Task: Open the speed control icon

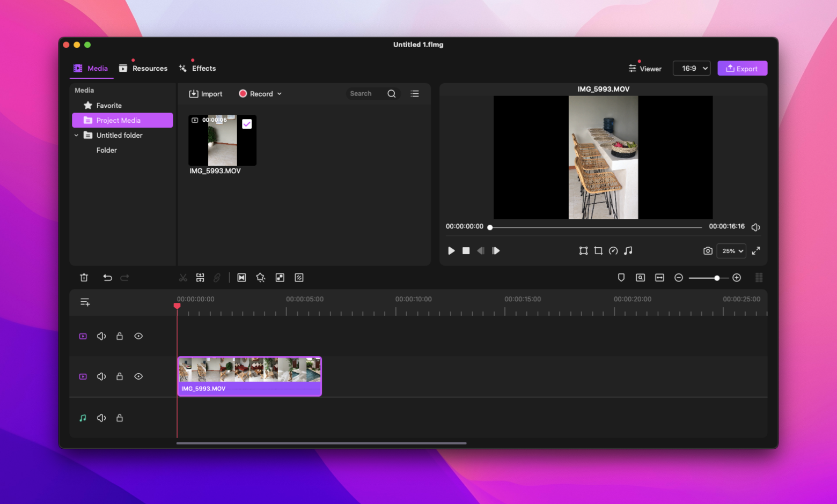Action: pyautogui.click(x=613, y=251)
